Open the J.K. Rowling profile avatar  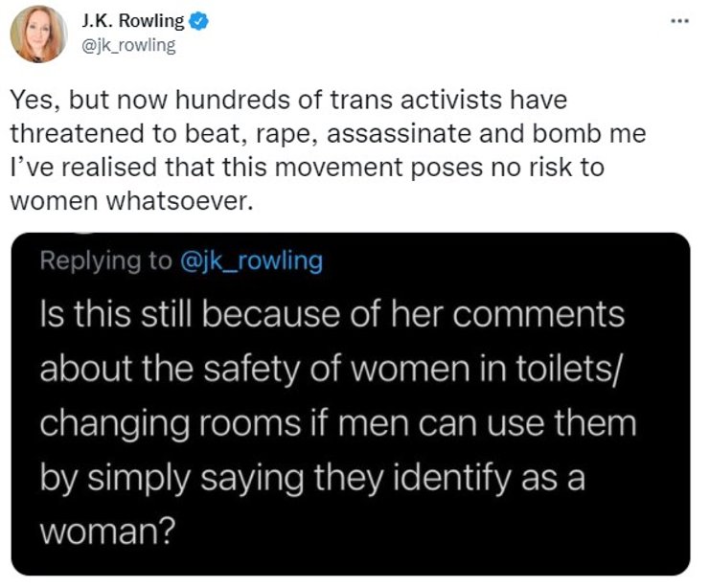click(36, 34)
